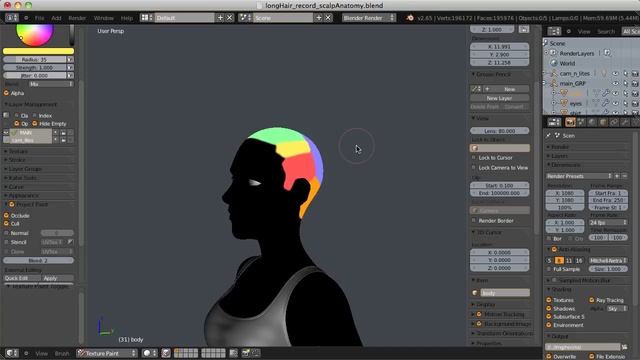Open the Brush menu in viewport header
Image resolution: width=640 pixels, height=360 pixels.
tap(62, 353)
